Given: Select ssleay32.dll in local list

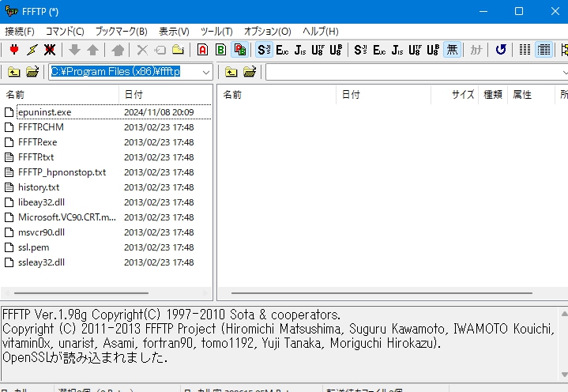Looking at the screenshot, I should coord(41,262).
